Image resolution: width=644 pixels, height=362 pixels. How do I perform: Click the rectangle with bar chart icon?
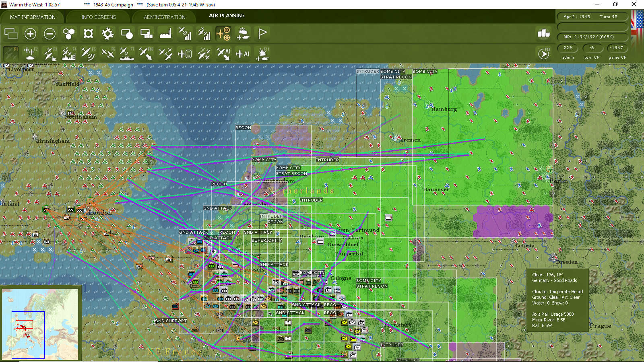[x=146, y=33]
